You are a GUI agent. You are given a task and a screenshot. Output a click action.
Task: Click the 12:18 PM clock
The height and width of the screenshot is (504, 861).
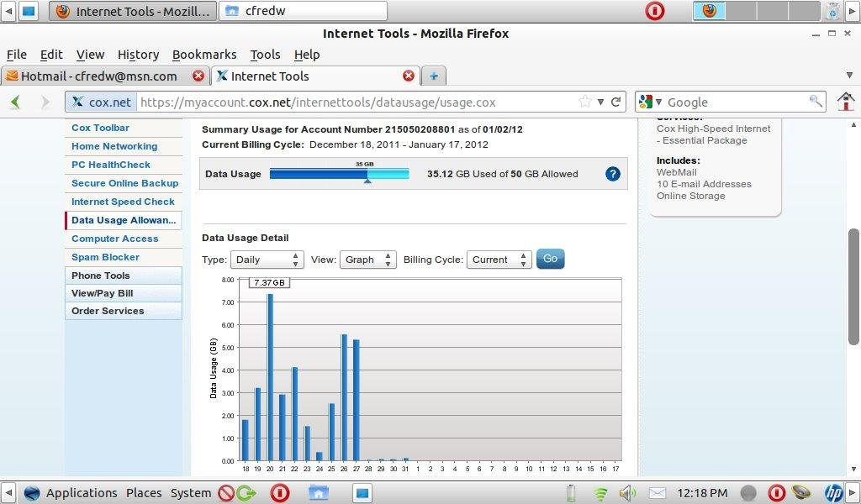(x=702, y=493)
